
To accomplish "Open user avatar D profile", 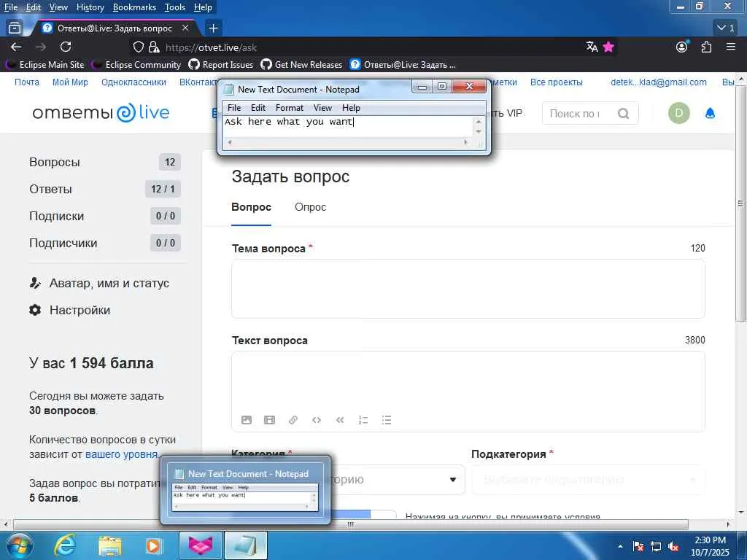I will (679, 113).
